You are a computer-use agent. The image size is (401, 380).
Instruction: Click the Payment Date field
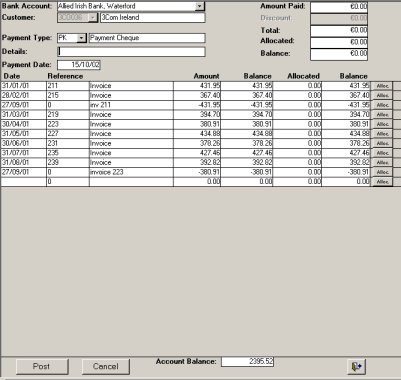[x=79, y=65]
